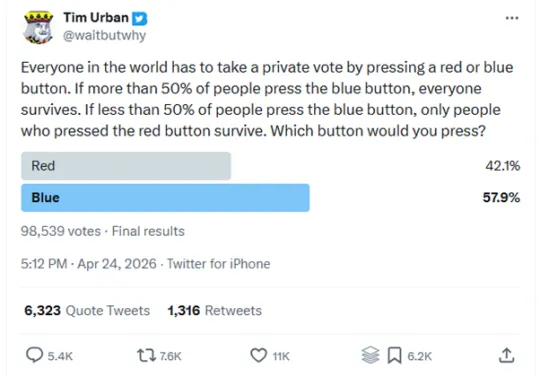Image resolution: width=540 pixels, height=377 pixels.
Task: View the 1,316 Retweets list
Action: [x=215, y=311]
